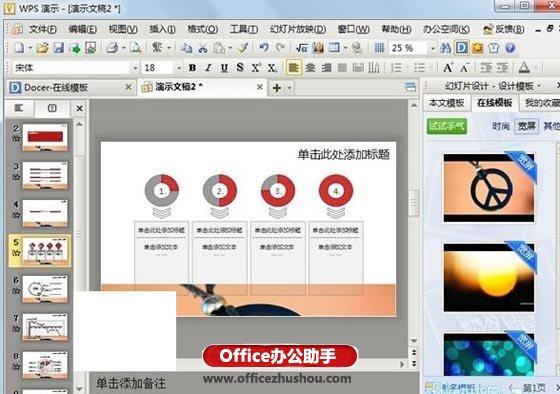Open the 幻灯片放映 menu
This screenshot has height=394, width=560.
(x=298, y=29)
